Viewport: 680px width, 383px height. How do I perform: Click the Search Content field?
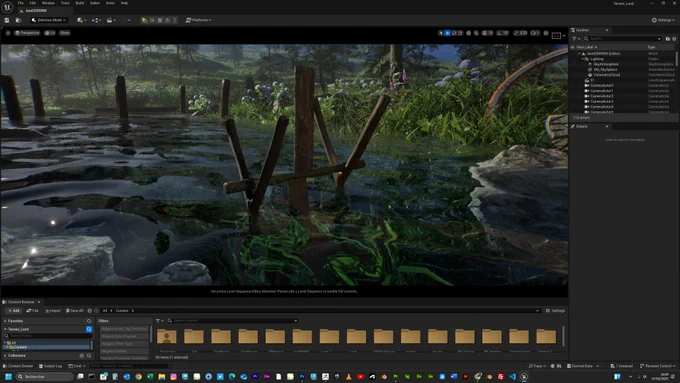(x=233, y=321)
